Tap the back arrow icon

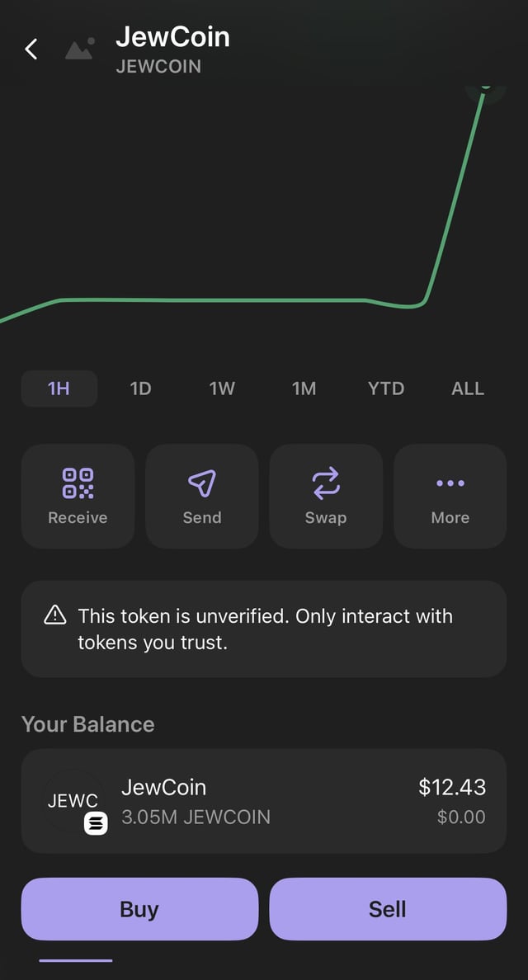[31, 49]
